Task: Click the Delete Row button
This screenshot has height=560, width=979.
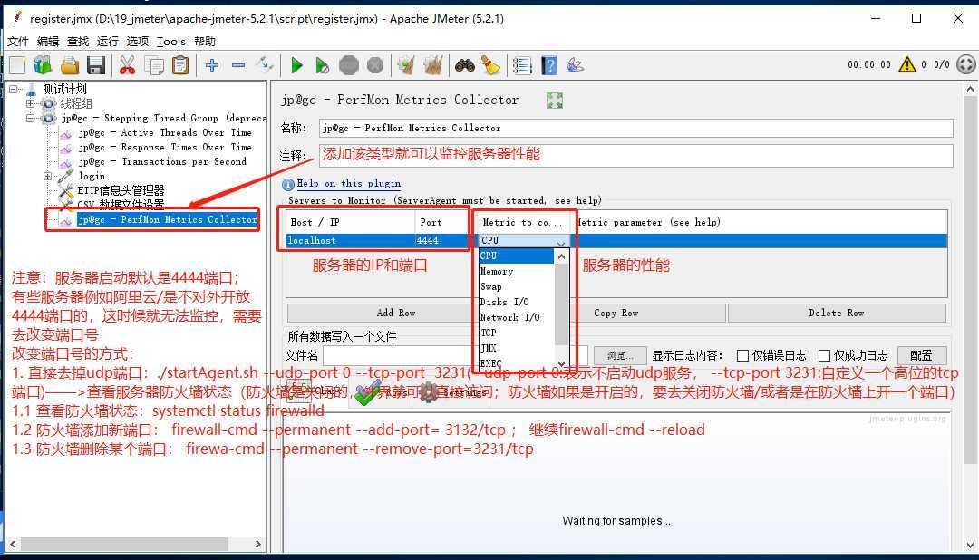Action: [837, 313]
